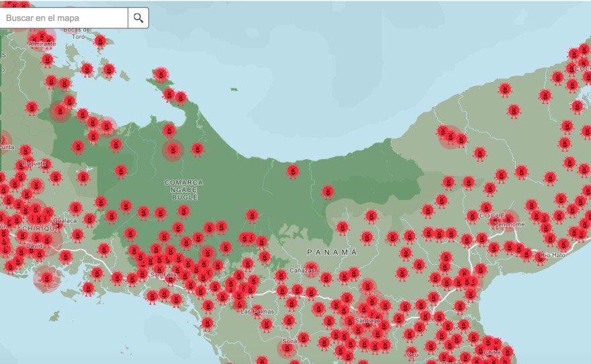591x364 pixels.
Task: Open the lone virus marker on the central north coast
Action: tap(293, 171)
